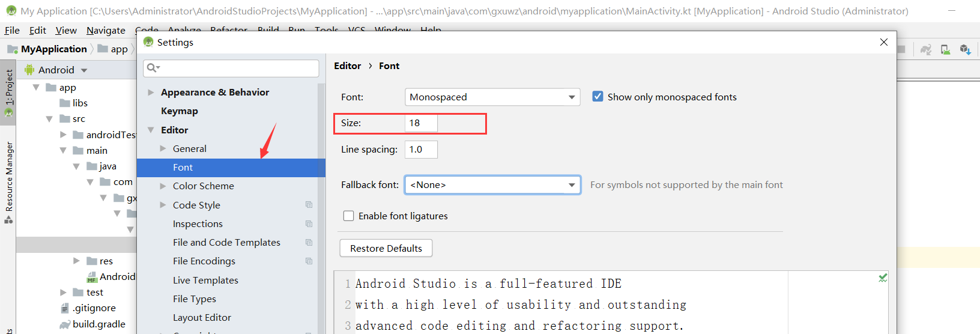This screenshot has height=334, width=980.
Task: Open Inspections settings page
Action: pos(198,223)
